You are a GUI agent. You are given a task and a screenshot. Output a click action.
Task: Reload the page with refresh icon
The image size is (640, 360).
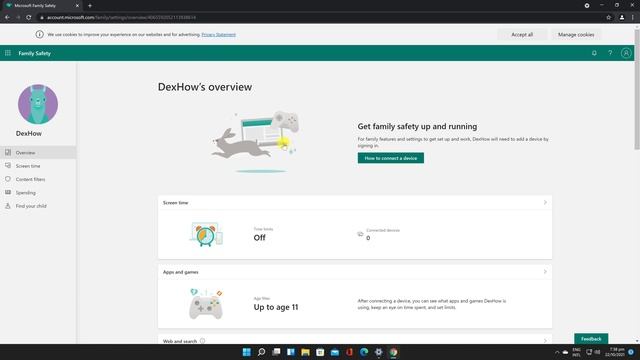click(29, 17)
